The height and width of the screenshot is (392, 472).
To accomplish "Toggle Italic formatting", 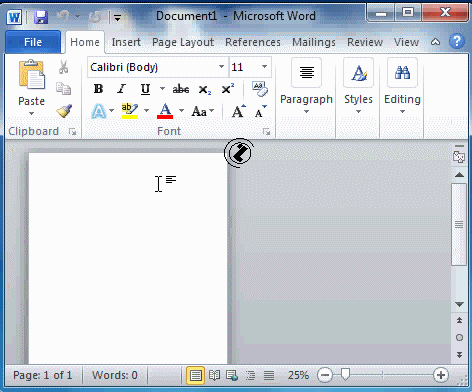I will (122, 89).
